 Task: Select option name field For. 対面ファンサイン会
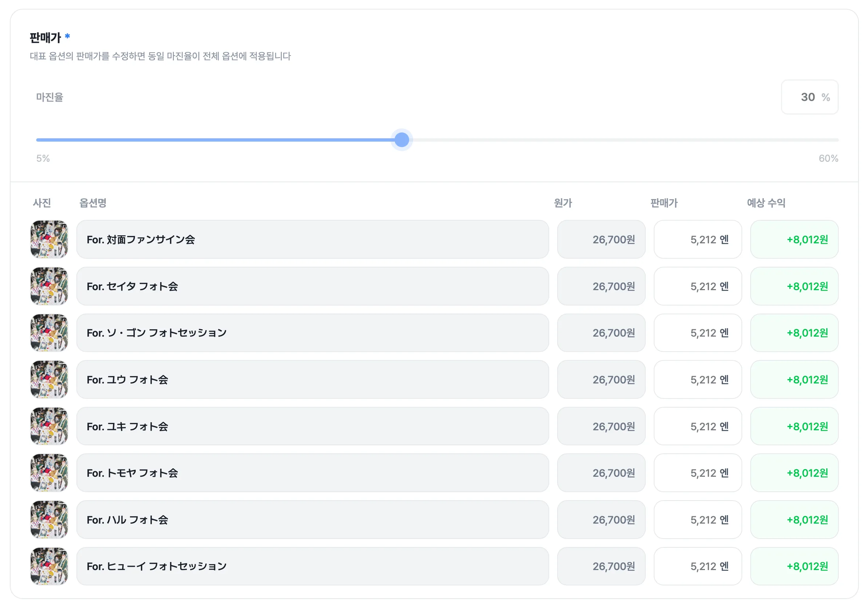[x=313, y=239]
